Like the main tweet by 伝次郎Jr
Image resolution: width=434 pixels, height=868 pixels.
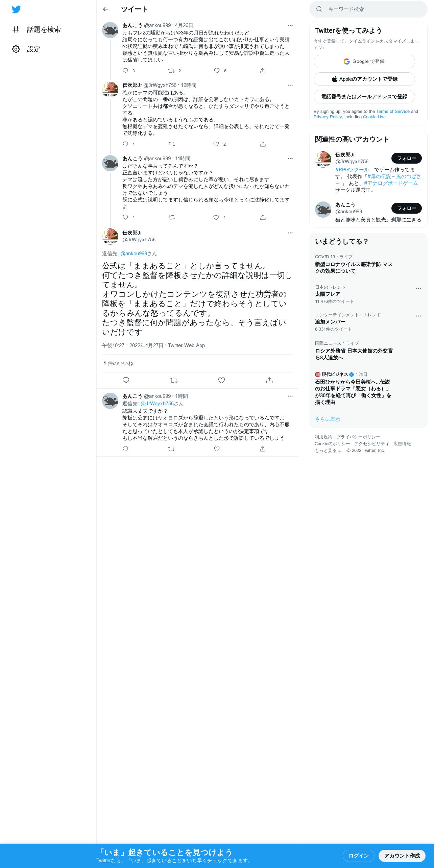click(x=221, y=380)
